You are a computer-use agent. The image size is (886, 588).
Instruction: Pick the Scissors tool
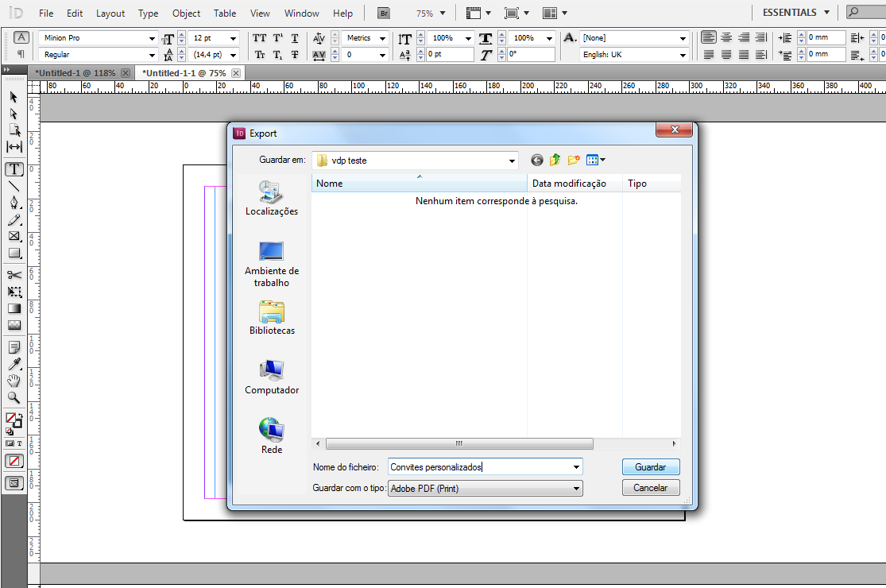pos(14,275)
